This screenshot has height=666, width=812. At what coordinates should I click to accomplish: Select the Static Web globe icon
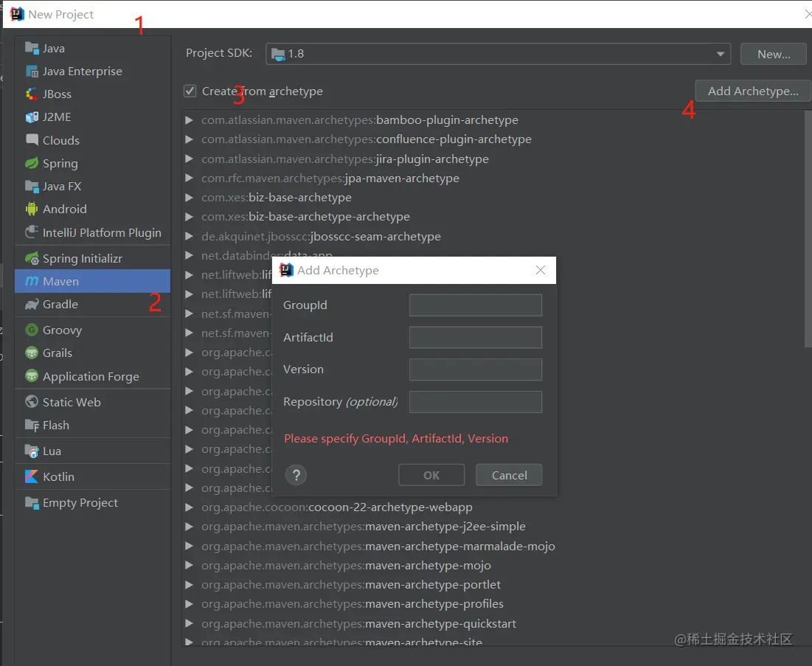pos(32,402)
